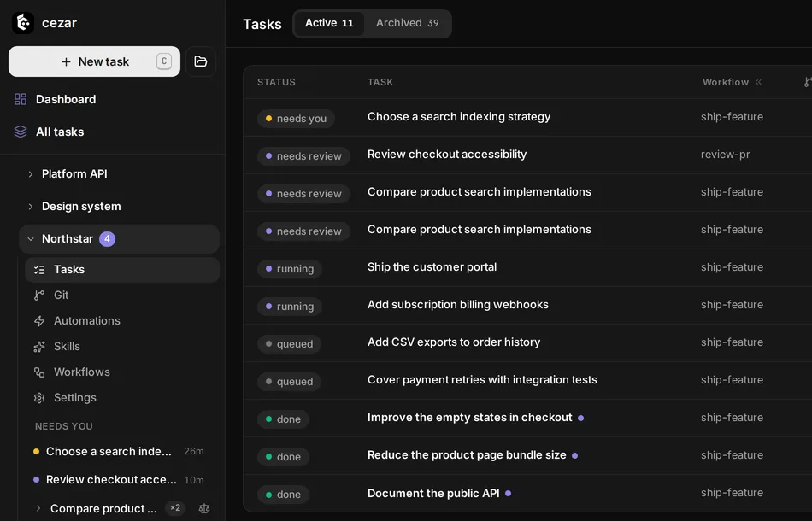This screenshot has height=521, width=812.
Task: Open task Cover payment retries with integration tests
Action: tap(482, 380)
